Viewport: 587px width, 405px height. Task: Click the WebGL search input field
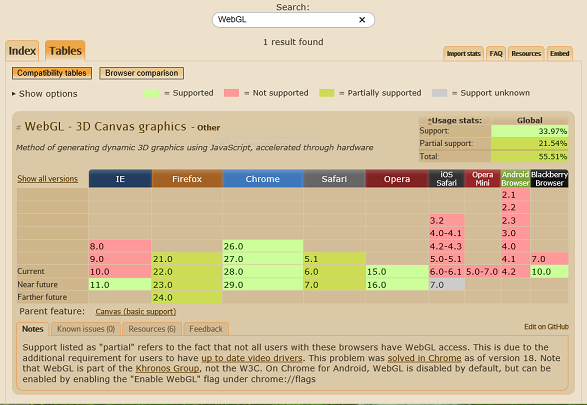(293, 20)
